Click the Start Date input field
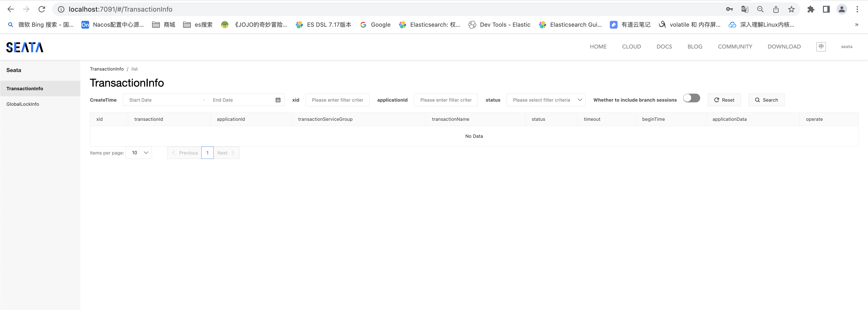 (x=162, y=100)
